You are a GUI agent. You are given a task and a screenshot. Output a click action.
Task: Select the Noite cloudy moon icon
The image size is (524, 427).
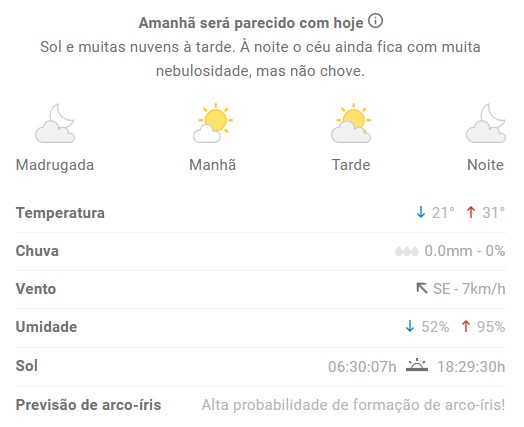486,123
